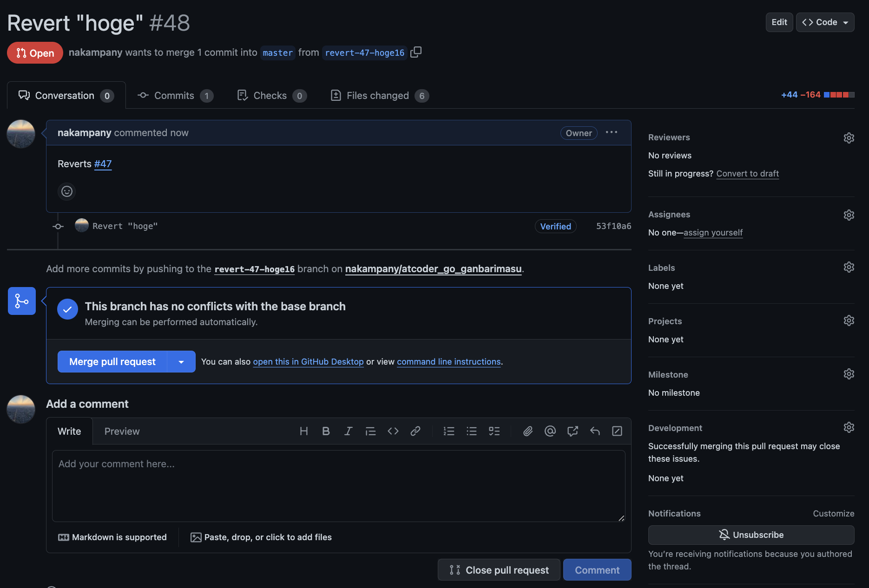The width and height of the screenshot is (869, 588).
Task: Open the revert-47-hoge16 head branch label
Action: click(364, 52)
